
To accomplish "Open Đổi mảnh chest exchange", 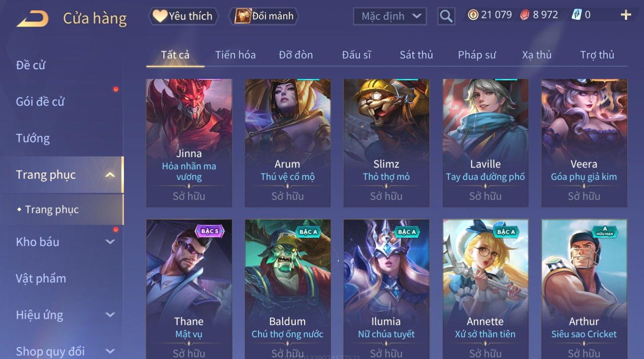I will tap(264, 16).
